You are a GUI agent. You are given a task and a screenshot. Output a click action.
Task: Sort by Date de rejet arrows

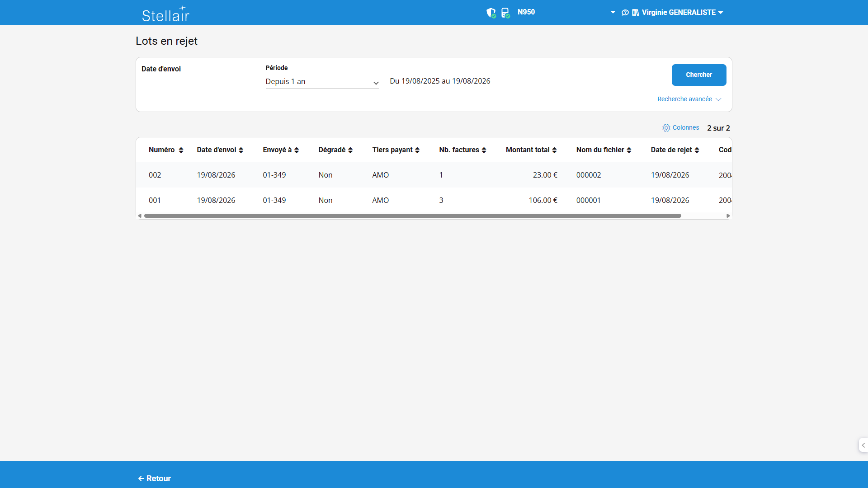697,150
